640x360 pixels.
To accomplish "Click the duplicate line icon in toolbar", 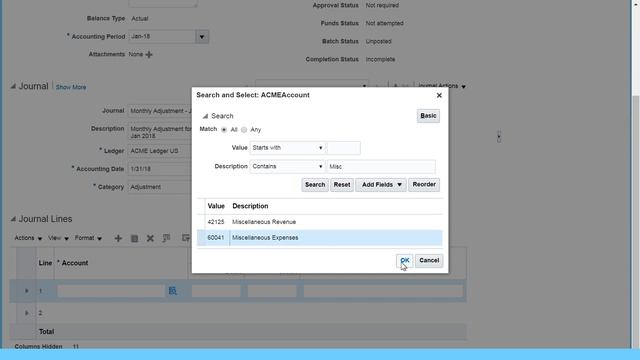I will point(134,238).
